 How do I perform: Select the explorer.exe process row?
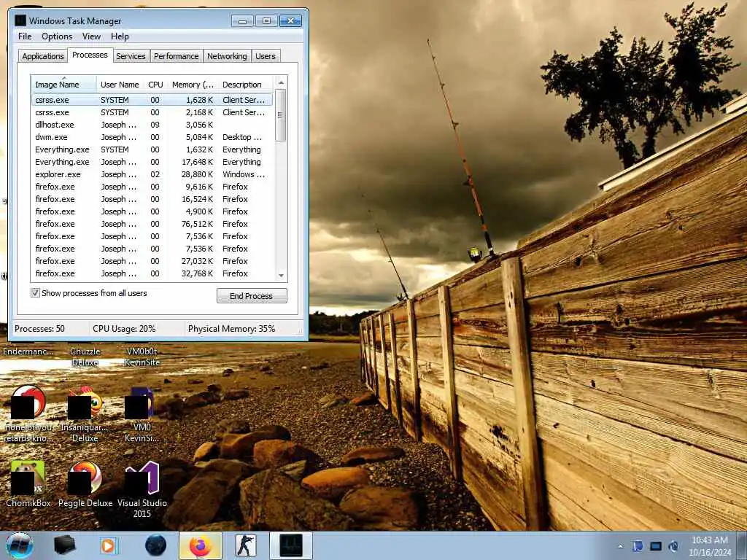pyautogui.click(x=152, y=174)
